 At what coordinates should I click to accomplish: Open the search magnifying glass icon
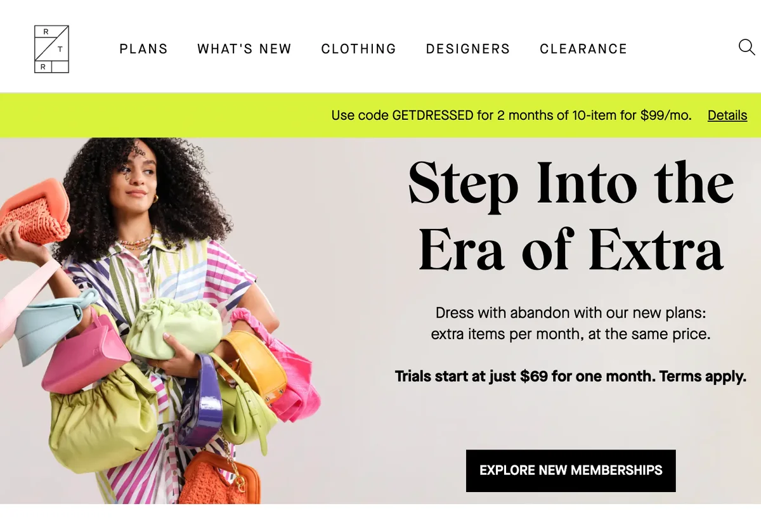(746, 48)
